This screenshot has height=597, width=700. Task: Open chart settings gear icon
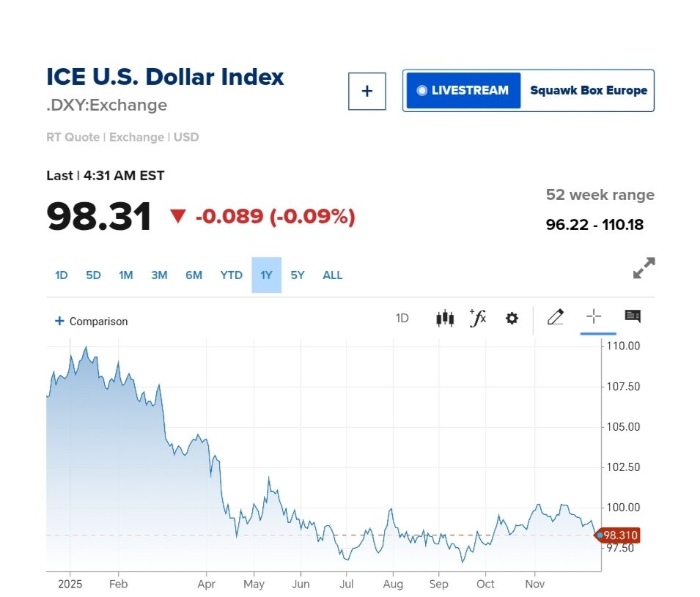[x=512, y=318]
